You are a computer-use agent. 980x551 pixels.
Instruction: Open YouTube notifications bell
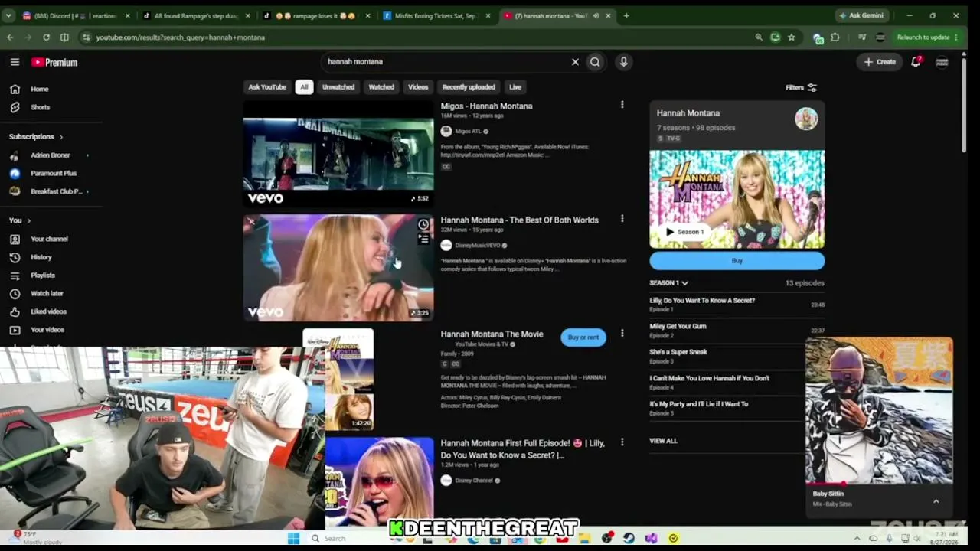pyautogui.click(x=916, y=62)
